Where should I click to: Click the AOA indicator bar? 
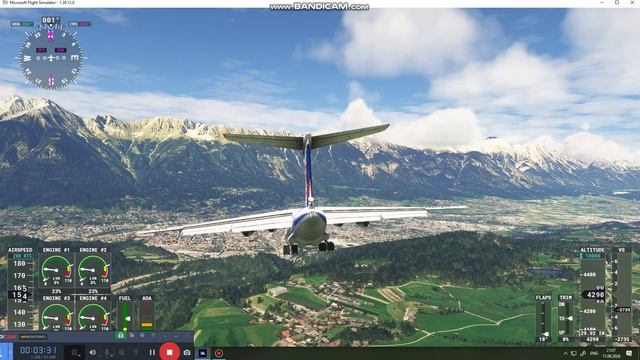coord(147,316)
